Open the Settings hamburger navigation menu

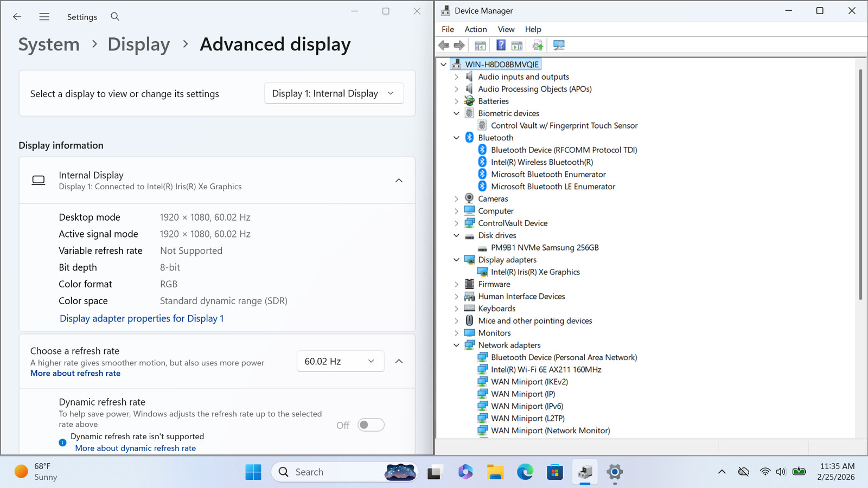click(44, 17)
